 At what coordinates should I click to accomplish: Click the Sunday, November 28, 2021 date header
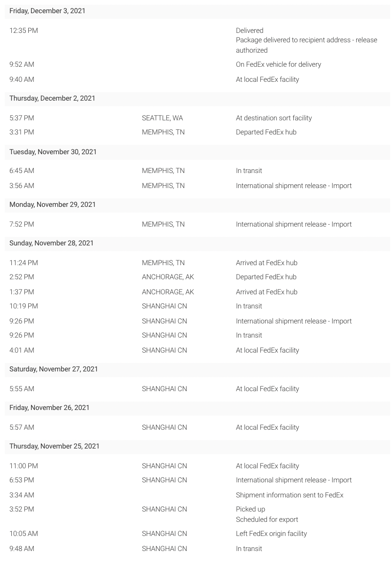[52, 243]
